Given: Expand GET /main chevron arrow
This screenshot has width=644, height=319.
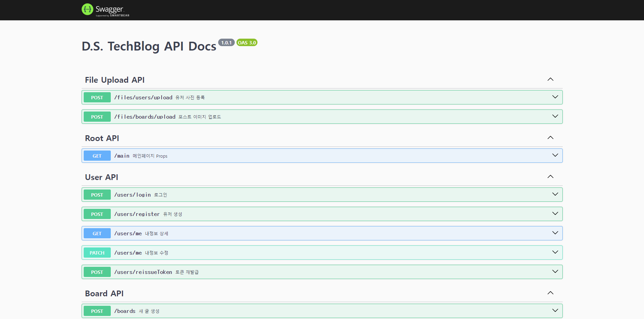Looking at the screenshot, I should point(555,156).
